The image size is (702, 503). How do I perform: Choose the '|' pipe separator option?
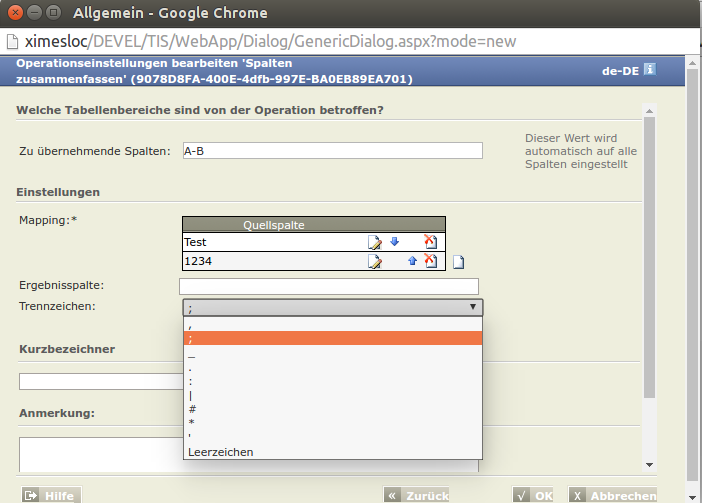(333, 396)
